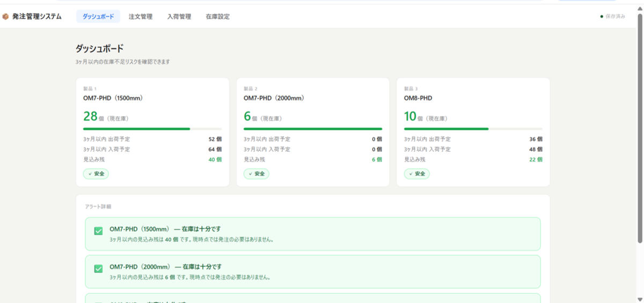Click the package box logo icon
This screenshot has width=644, height=303.
(6, 17)
